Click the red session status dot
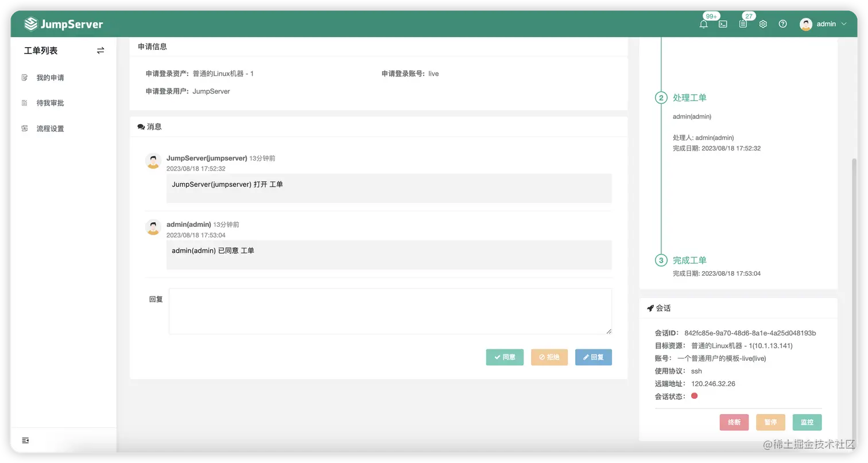The height and width of the screenshot is (463, 868). (x=694, y=396)
